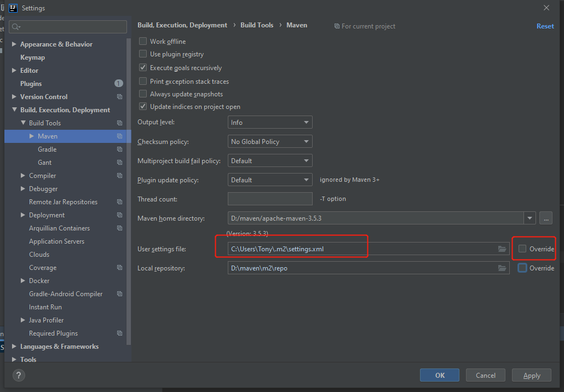Image resolution: width=564 pixels, height=392 pixels.
Task: Open Instant Run settings
Action: (x=45, y=307)
